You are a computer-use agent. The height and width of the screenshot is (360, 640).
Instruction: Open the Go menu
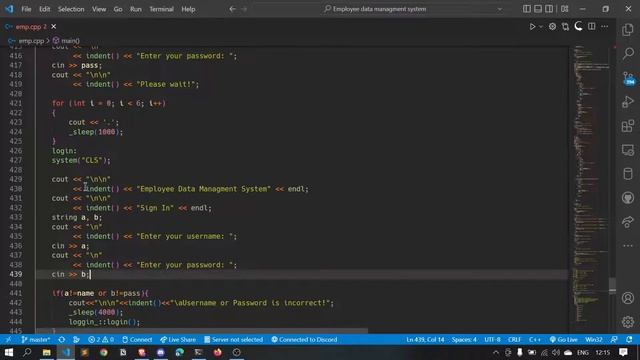(118, 9)
